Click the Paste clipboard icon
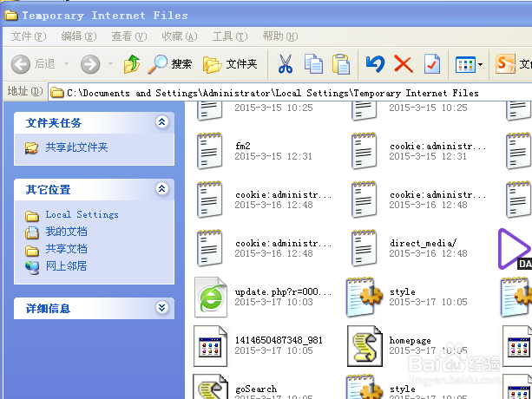The image size is (532, 399). tap(341, 64)
